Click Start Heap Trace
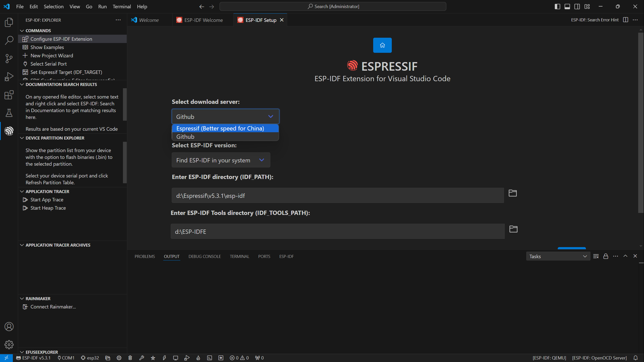644x362 pixels. [x=72, y=208]
